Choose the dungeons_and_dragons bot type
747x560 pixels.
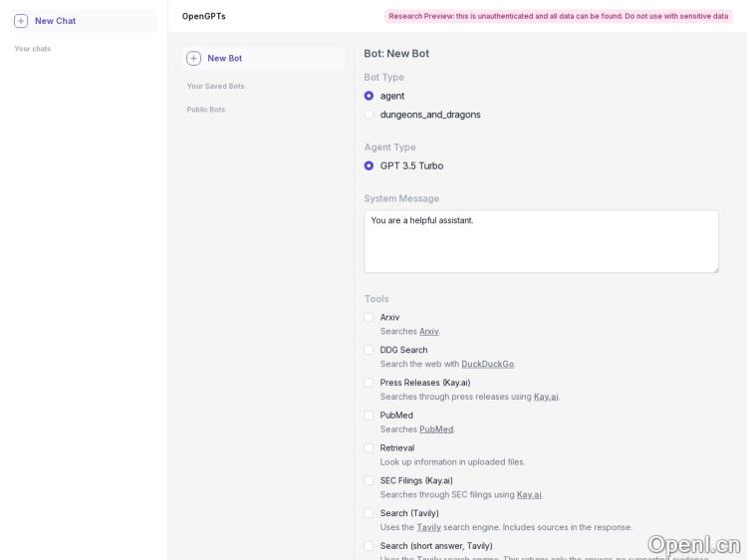pos(369,115)
